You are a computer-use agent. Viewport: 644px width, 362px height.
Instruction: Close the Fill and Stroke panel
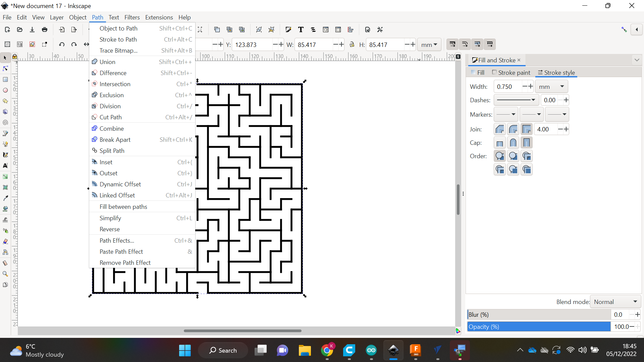coord(519,60)
